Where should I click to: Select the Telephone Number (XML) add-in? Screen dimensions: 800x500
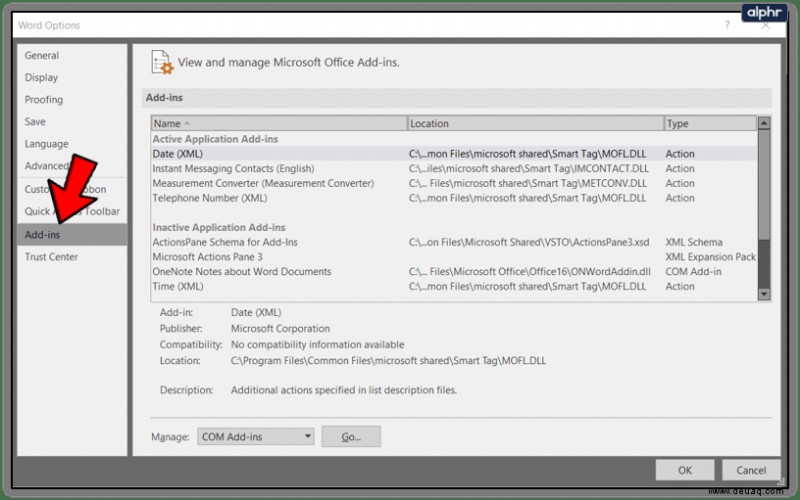[x=454, y=198]
